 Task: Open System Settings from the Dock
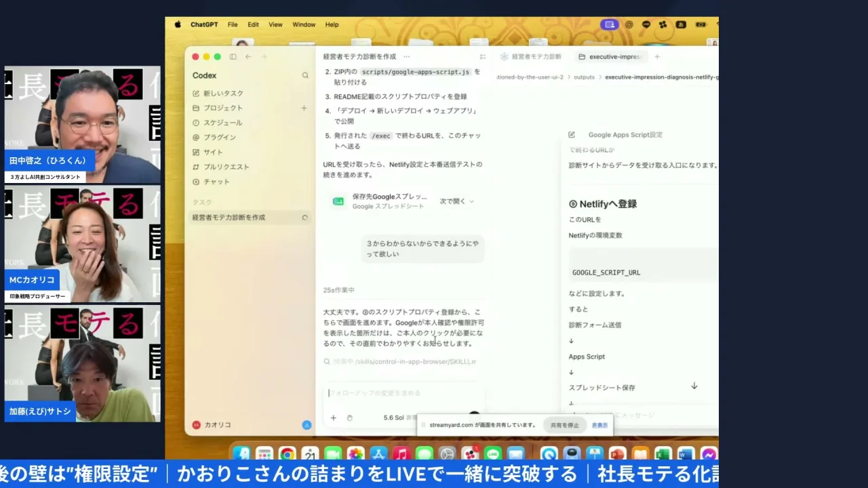click(x=447, y=454)
